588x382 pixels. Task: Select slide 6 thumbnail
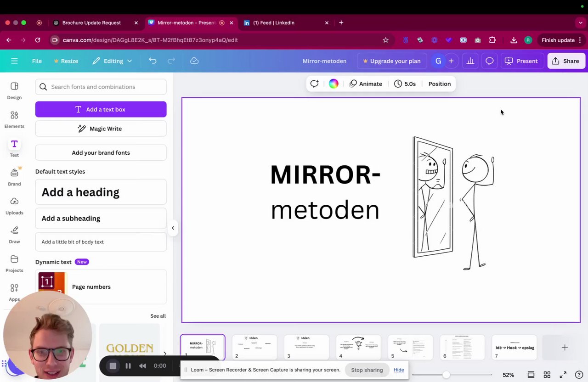(x=462, y=347)
